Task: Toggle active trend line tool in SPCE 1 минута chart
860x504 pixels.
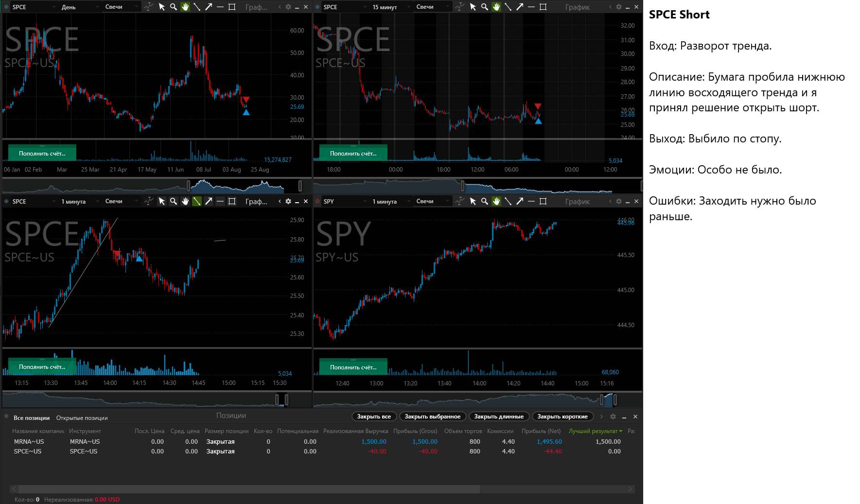Action: [197, 201]
